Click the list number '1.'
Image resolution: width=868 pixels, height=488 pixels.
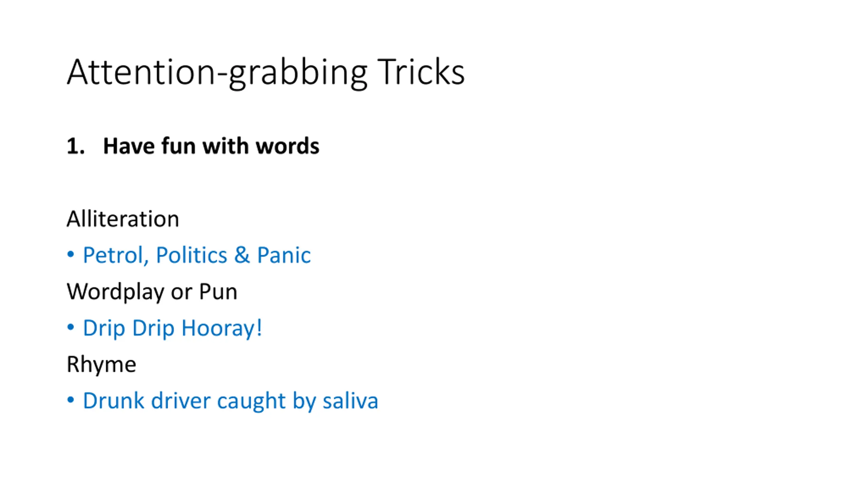click(76, 146)
